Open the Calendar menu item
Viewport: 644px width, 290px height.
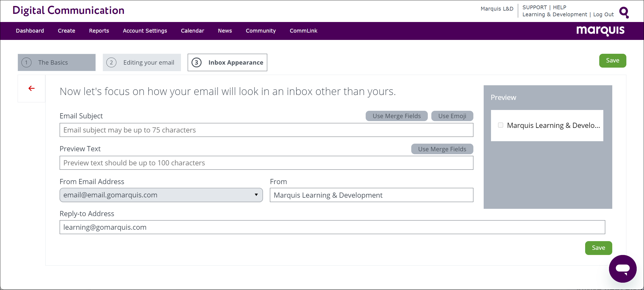click(x=192, y=31)
